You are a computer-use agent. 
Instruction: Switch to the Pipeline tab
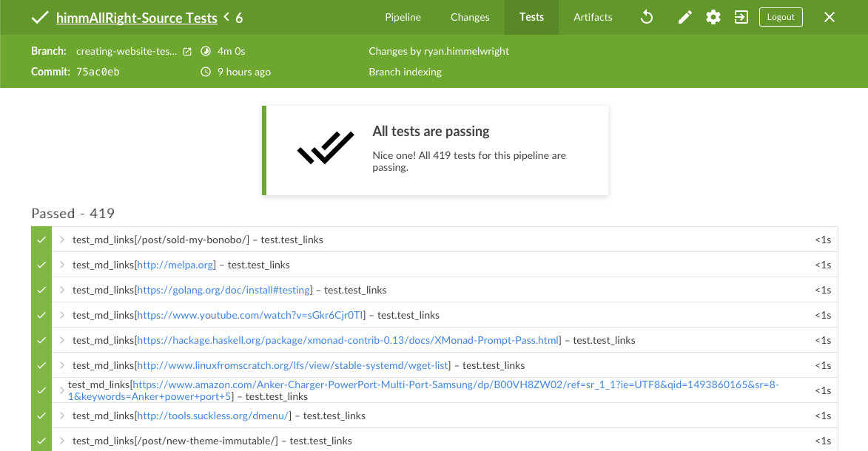[403, 17]
